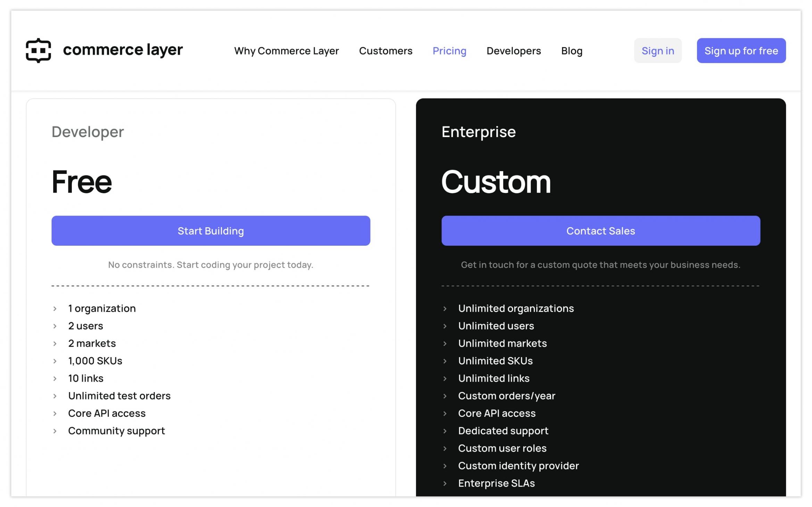Click the 'Custom user roles' text
Screen dimensions: 812x507
pyautogui.click(x=502, y=448)
